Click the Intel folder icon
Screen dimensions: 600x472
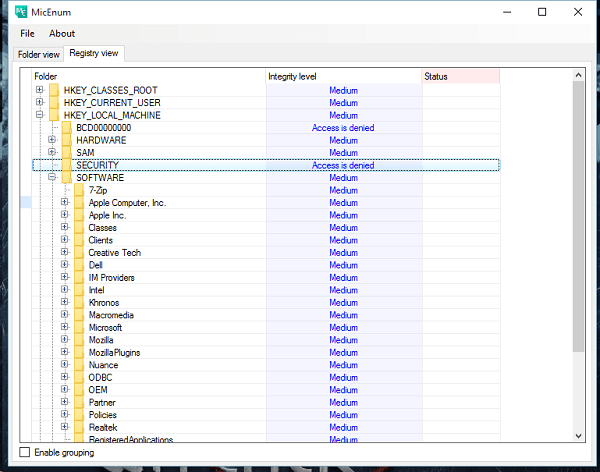coord(79,290)
